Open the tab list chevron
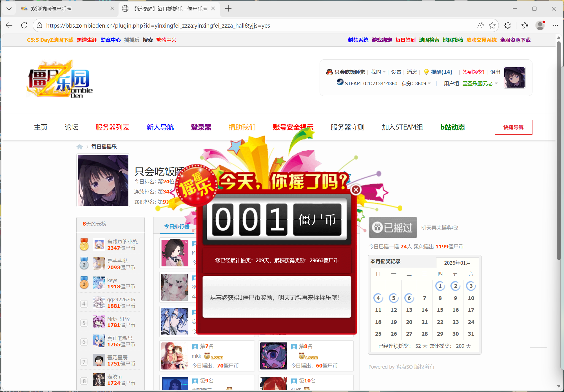 click(x=9, y=9)
